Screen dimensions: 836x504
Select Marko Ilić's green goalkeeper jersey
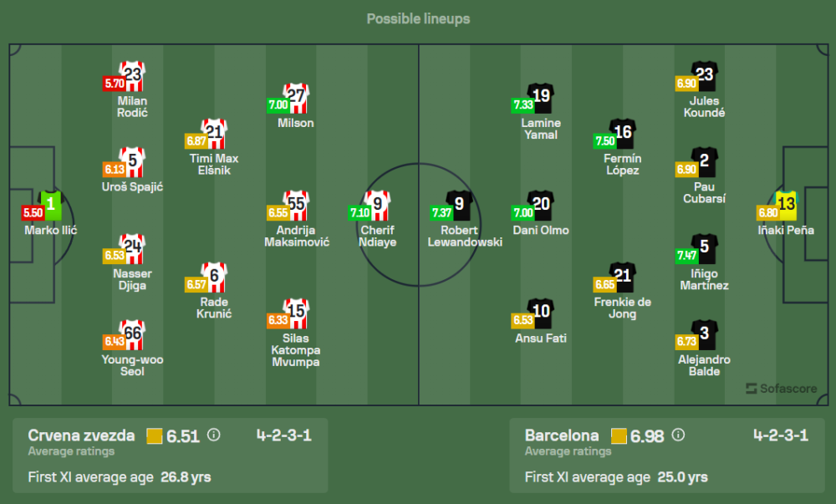(51, 204)
